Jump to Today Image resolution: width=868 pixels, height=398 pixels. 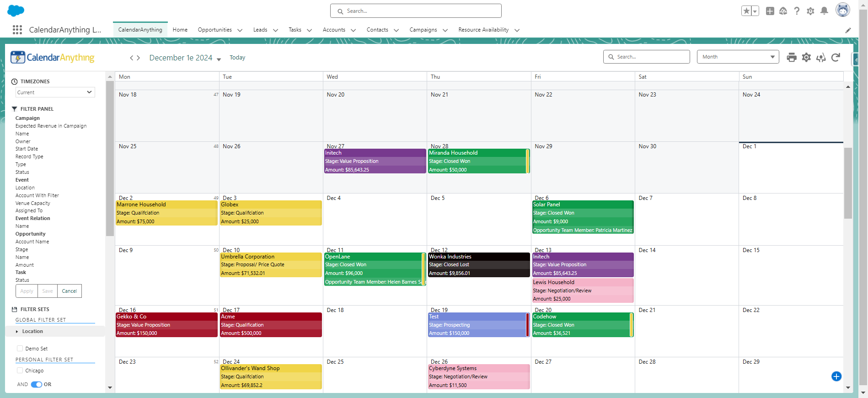point(237,58)
